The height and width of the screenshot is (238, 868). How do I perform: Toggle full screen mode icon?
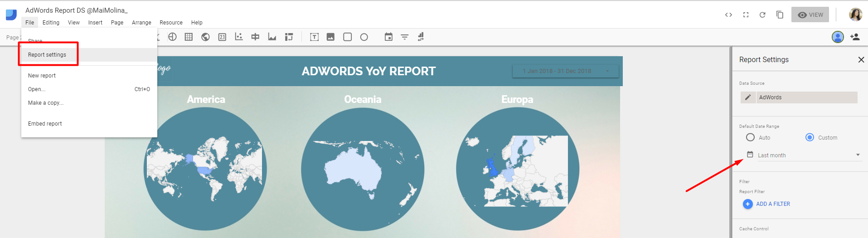[746, 15]
